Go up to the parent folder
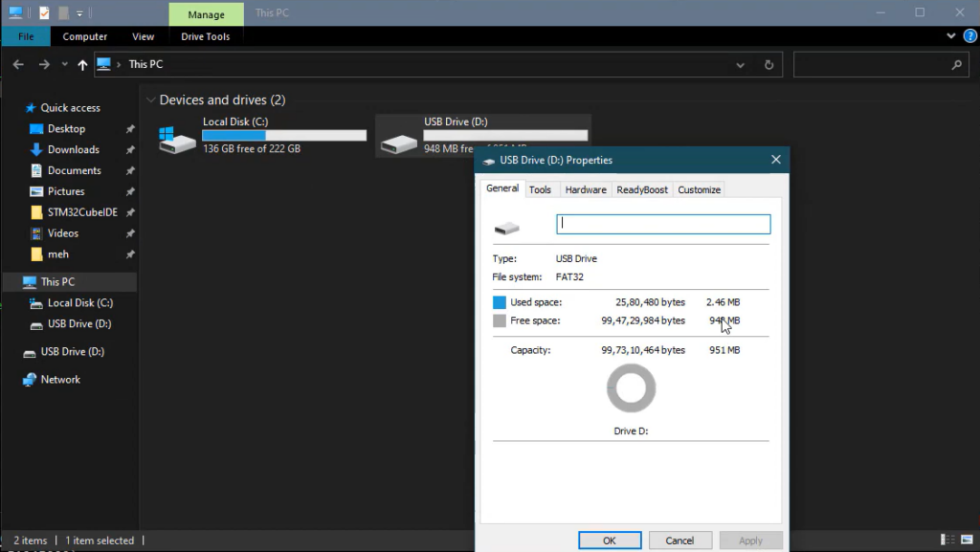Viewport: 980px width, 552px height. 82,64
